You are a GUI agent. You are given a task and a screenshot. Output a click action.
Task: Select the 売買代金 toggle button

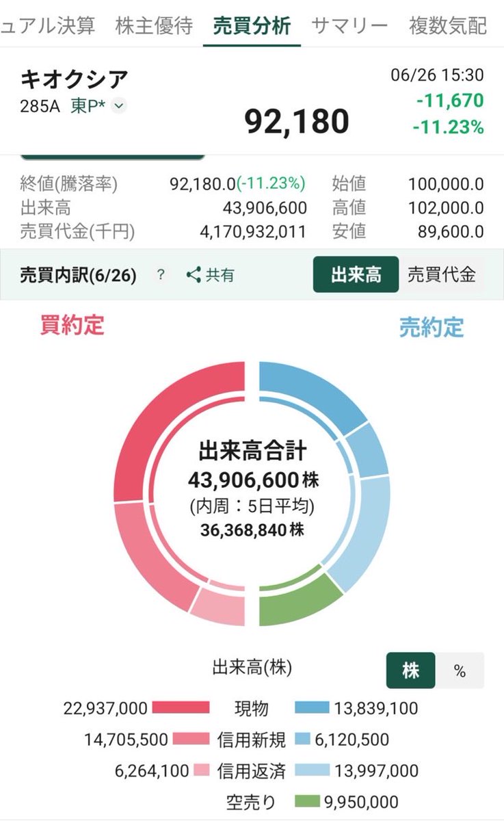click(x=441, y=275)
